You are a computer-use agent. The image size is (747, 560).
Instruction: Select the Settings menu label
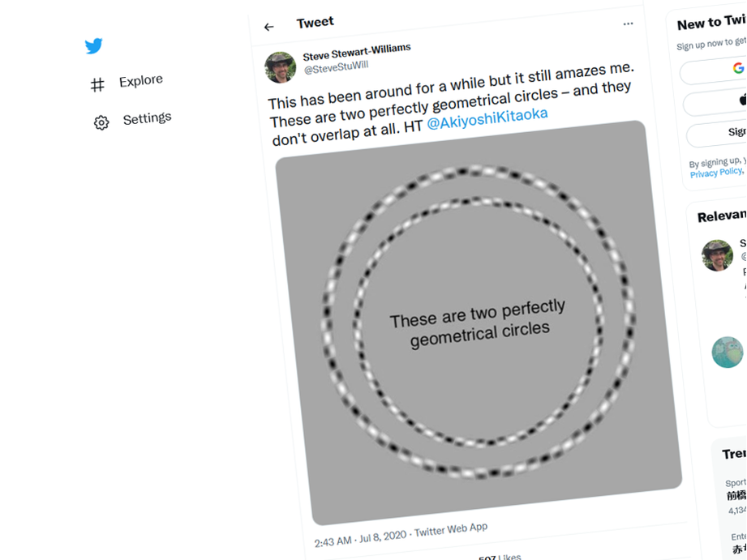[x=147, y=118]
